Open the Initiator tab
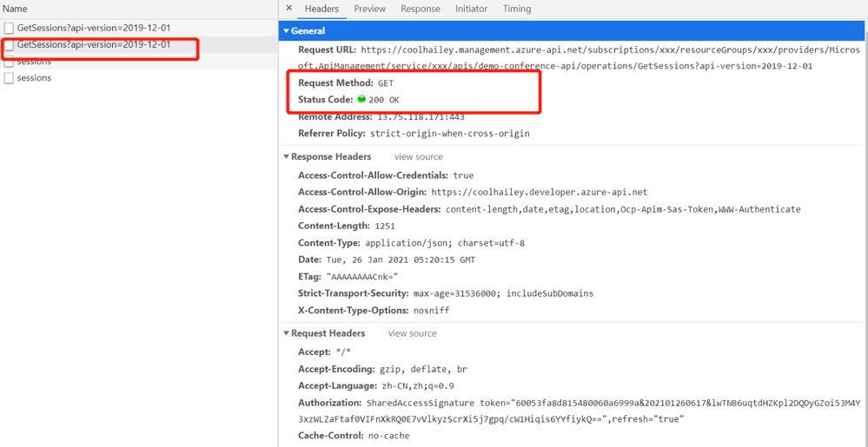The height and width of the screenshot is (447, 868). point(471,9)
